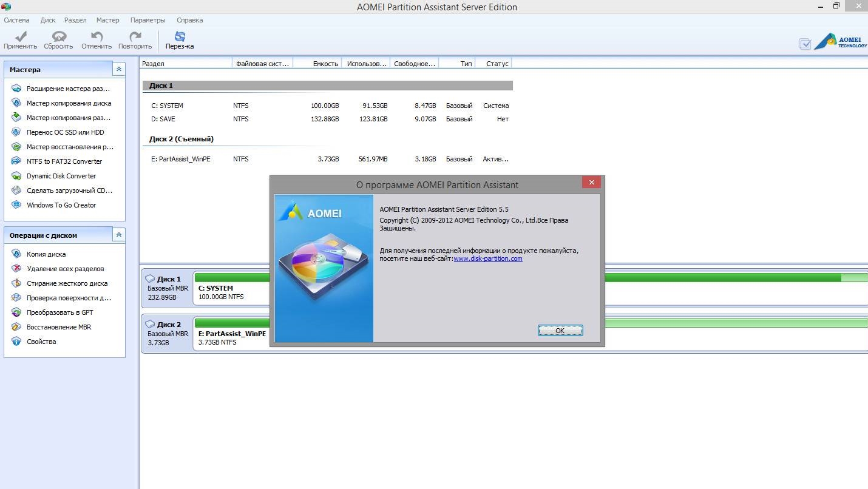Click the Перез-ка (Reload) toolbar icon
The width and height of the screenshot is (868, 489).
(x=180, y=36)
